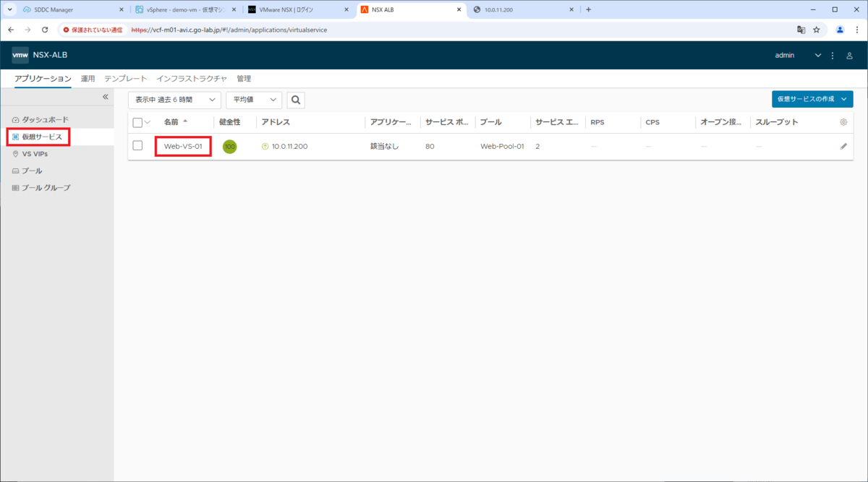Open the Chrome three-dot menu

pyautogui.click(x=856, y=30)
